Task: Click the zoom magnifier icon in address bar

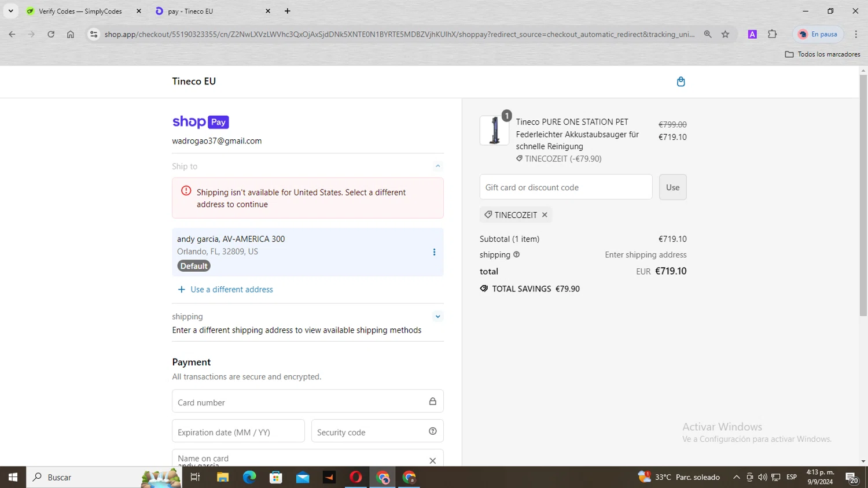Action: (x=708, y=34)
